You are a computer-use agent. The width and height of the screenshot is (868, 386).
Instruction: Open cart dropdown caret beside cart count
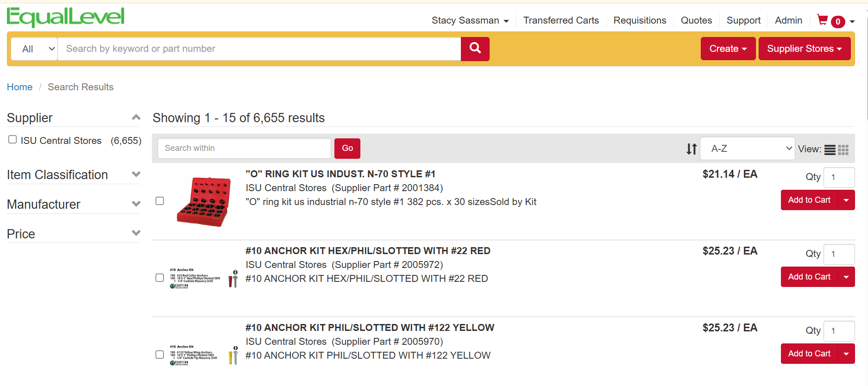click(852, 21)
